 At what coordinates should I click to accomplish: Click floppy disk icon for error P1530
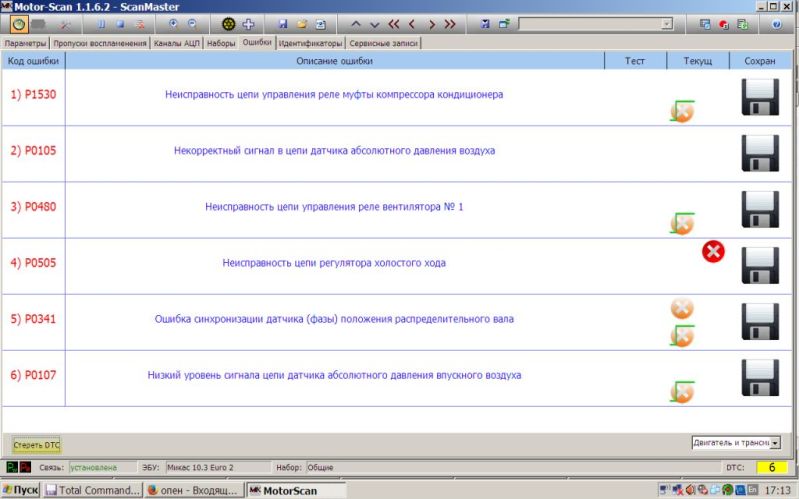point(760,98)
